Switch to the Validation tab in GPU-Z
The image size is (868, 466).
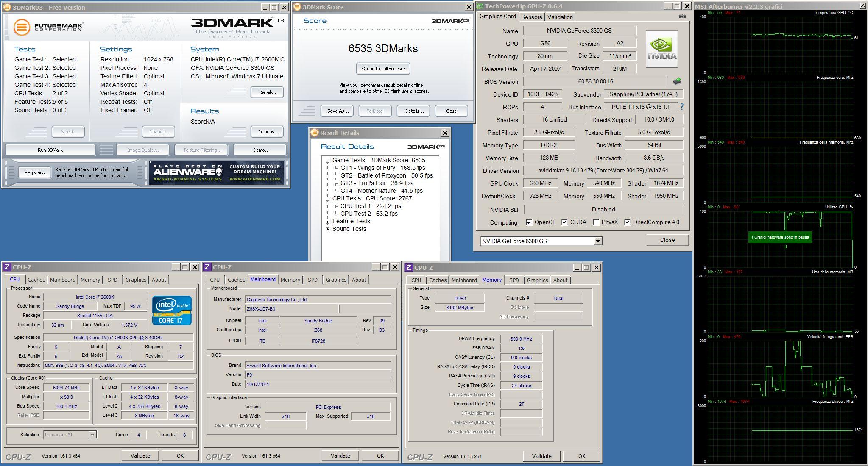[x=560, y=17]
